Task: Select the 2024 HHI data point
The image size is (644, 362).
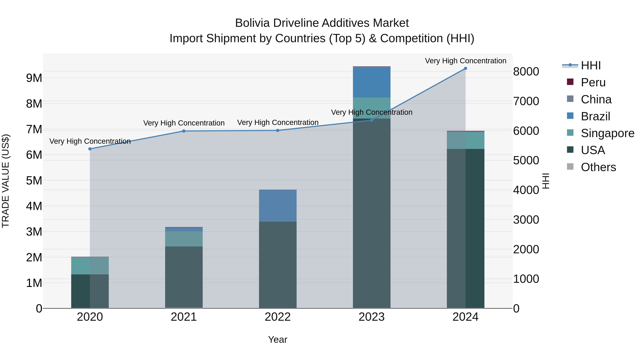Action: click(x=465, y=68)
